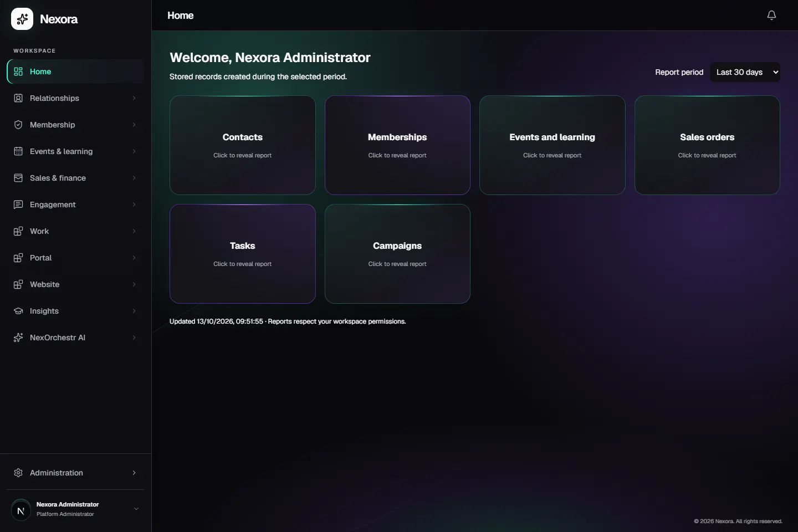The image size is (798, 532).
Task: Click the Report period label
Action: pyautogui.click(x=679, y=72)
